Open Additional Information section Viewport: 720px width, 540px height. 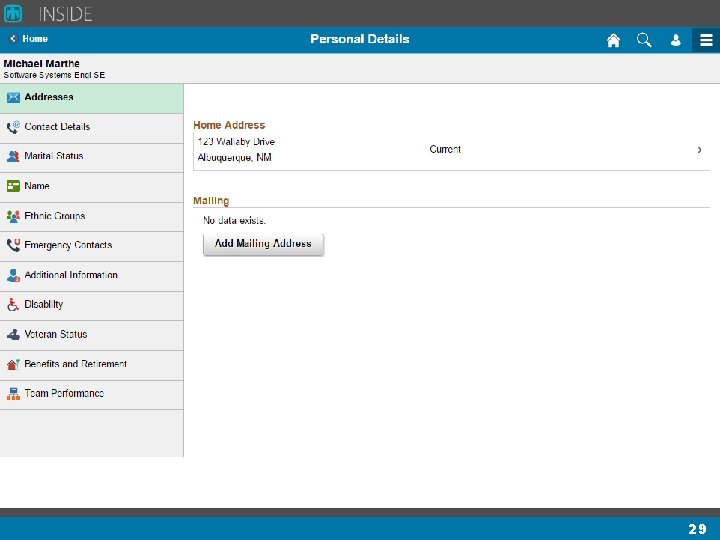(91, 276)
